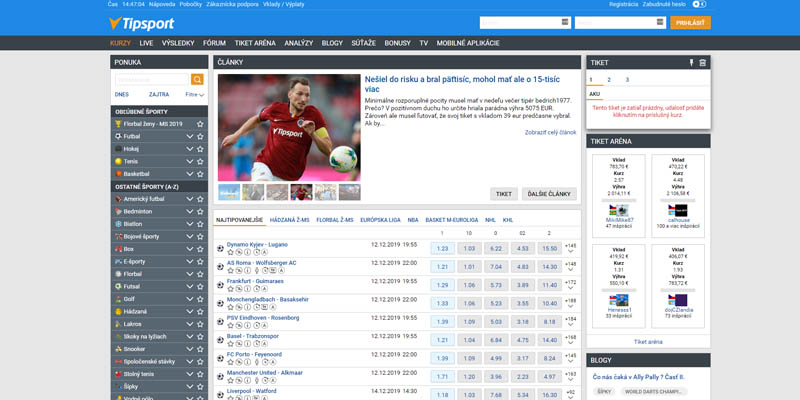Viewport: 800px width, 400px height.
Task: Click clock icon under PSV Eindhoven - Rosenborg
Action: click(256, 326)
